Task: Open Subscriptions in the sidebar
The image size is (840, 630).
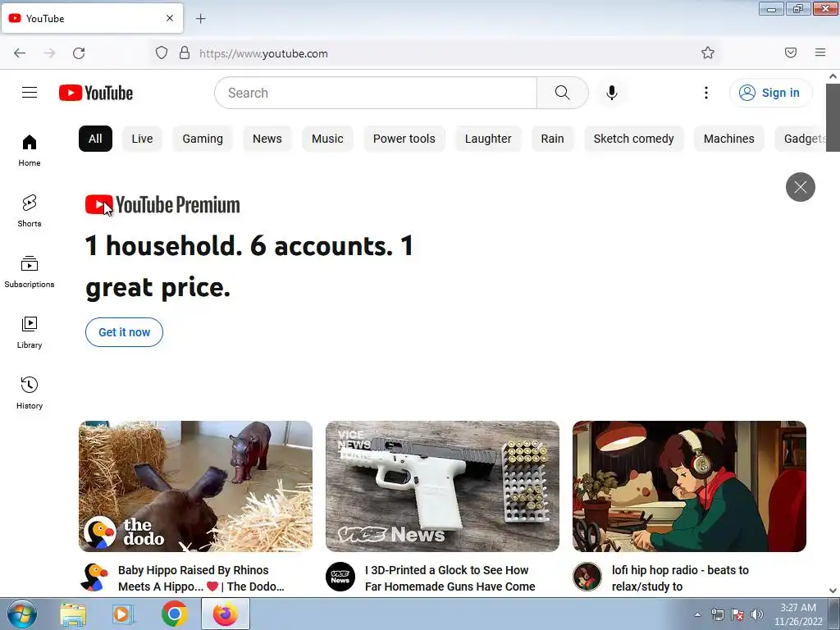Action: pos(30,272)
